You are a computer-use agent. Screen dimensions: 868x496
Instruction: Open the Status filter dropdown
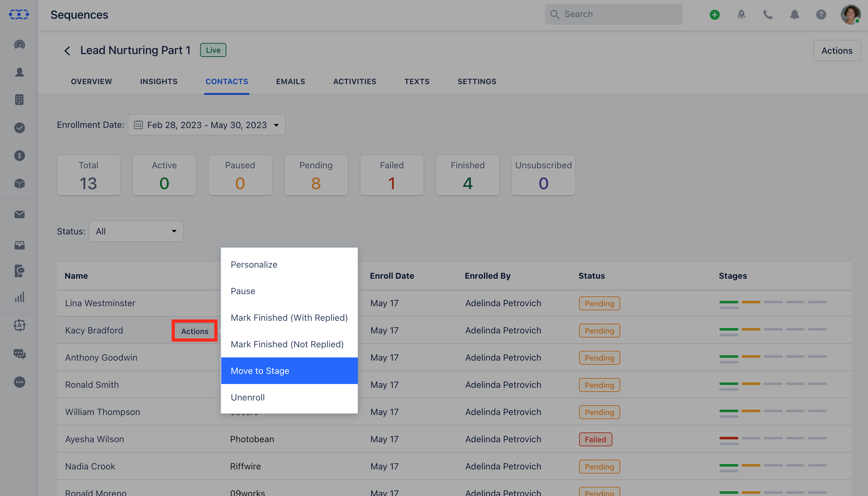tap(136, 231)
